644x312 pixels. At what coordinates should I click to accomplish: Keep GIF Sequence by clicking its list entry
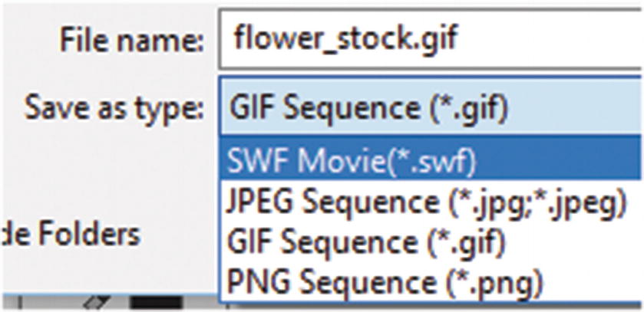click(367, 242)
